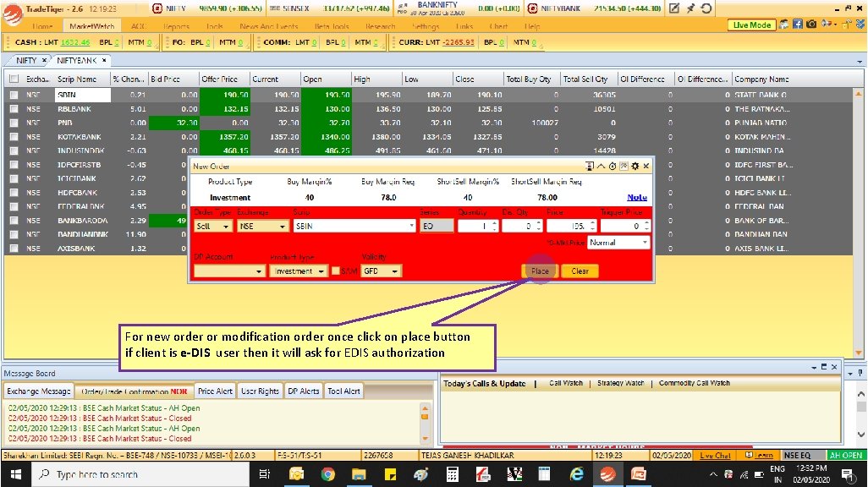Click the timer icon in New Order title bar
This screenshot has height=487, width=868.
coord(613,166)
